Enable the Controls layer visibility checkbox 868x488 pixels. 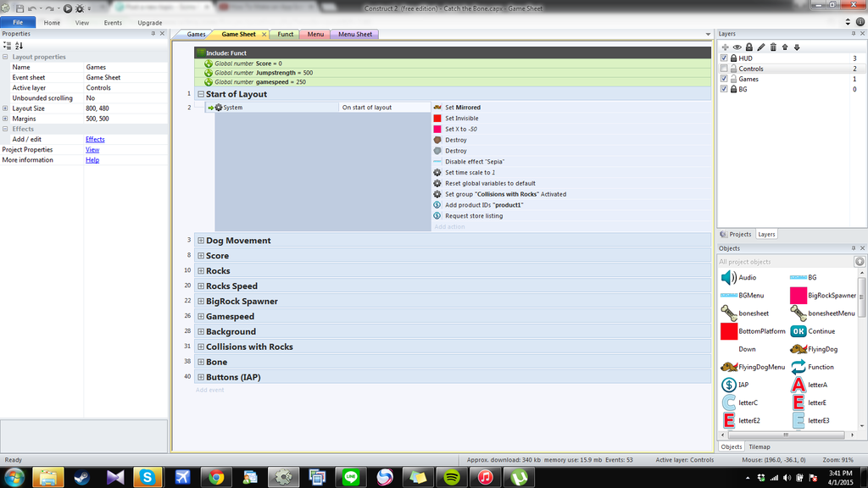tap(724, 69)
